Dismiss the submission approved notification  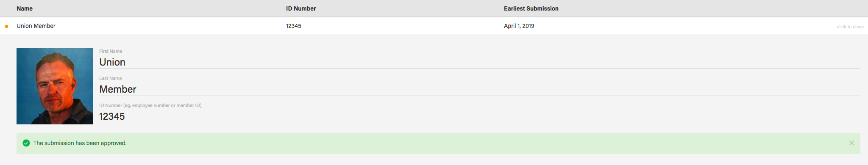[x=851, y=143]
